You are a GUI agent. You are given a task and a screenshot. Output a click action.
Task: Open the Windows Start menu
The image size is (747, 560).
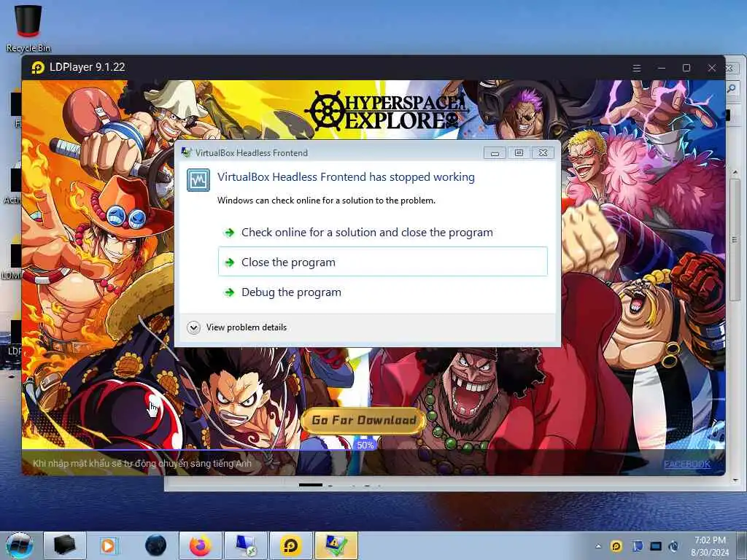pyautogui.click(x=19, y=545)
